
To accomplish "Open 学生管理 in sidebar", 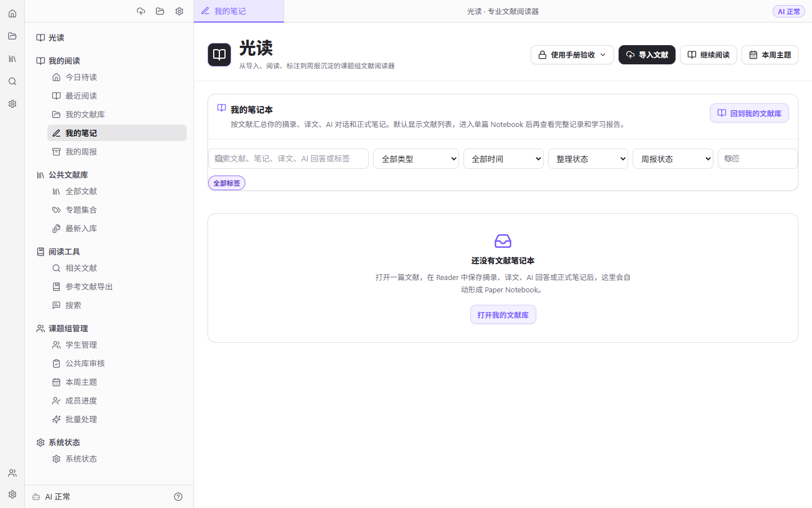I will tap(117, 345).
